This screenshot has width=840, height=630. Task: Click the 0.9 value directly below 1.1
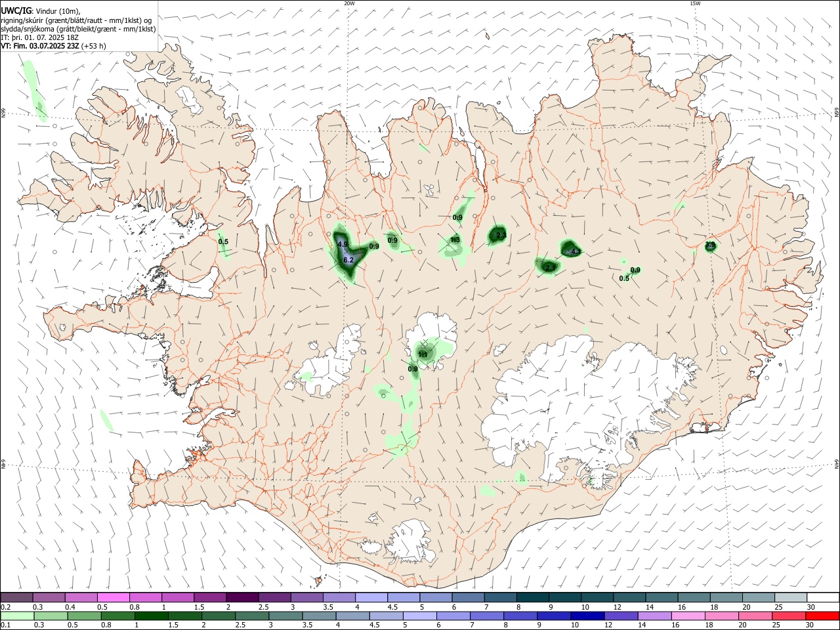click(x=413, y=369)
